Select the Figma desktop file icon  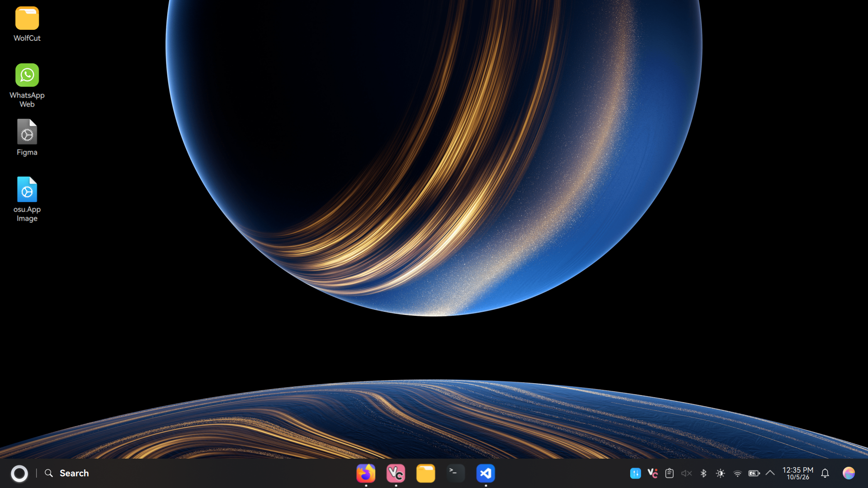pos(27,138)
